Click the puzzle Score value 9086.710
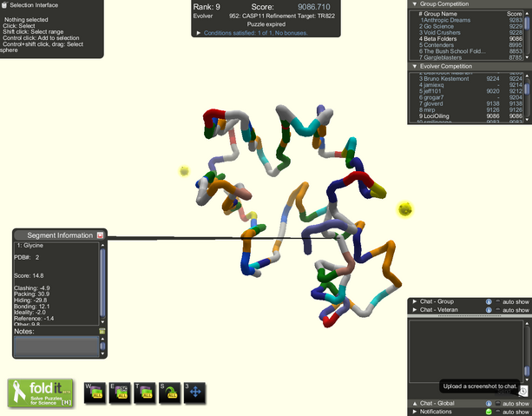The image size is (532, 416). [314, 7]
